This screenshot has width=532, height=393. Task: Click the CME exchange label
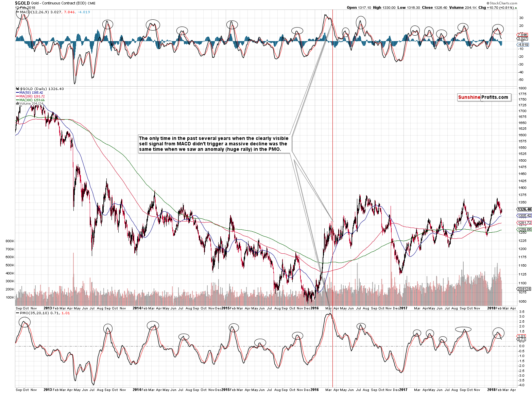[91, 3]
